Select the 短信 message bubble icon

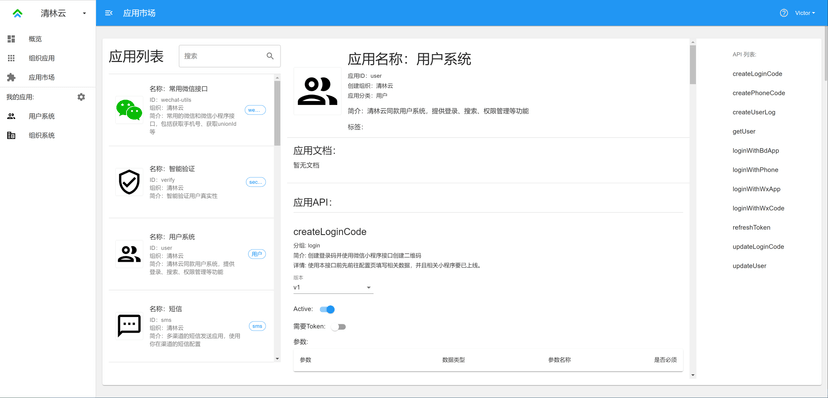point(129,325)
